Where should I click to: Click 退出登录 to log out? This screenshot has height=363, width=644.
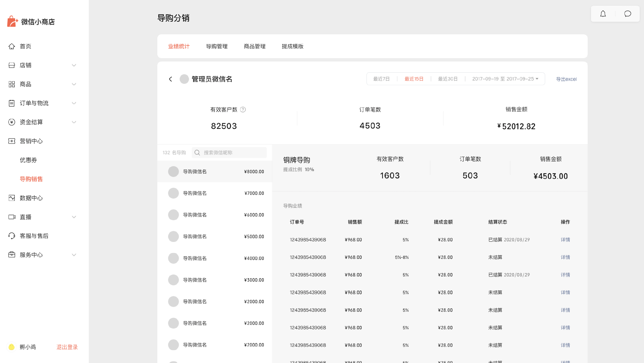[x=67, y=347]
